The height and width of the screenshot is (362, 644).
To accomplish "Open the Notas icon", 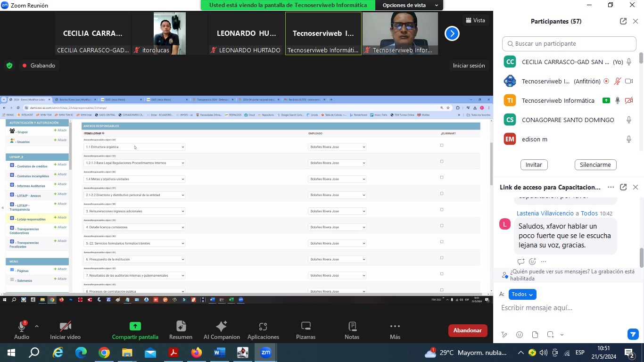I will (x=352, y=327).
